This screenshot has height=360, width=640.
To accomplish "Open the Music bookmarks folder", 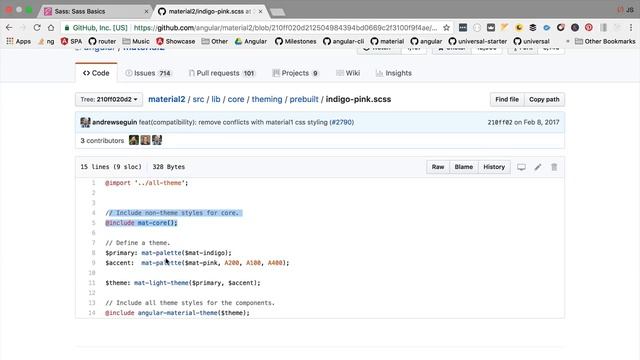I will 136,41.
